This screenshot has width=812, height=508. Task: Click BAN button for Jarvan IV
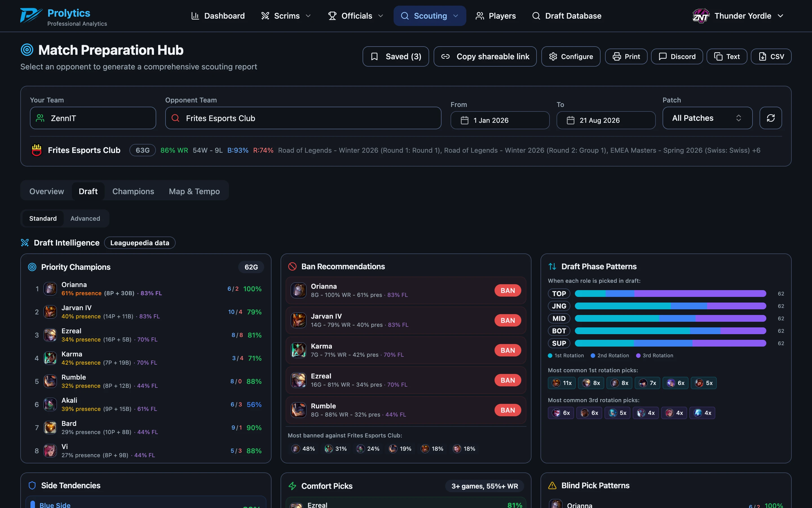click(x=508, y=320)
